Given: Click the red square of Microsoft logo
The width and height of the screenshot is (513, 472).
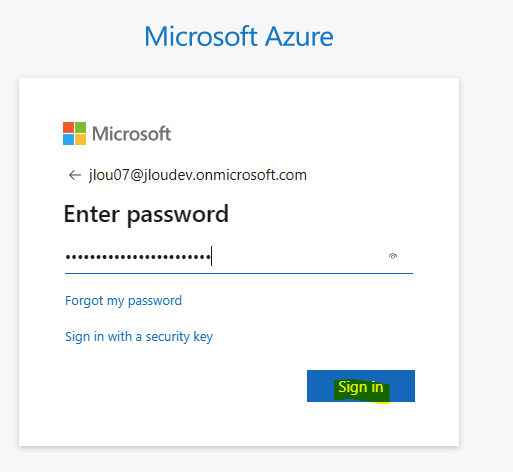Looking at the screenshot, I should pos(68,127).
